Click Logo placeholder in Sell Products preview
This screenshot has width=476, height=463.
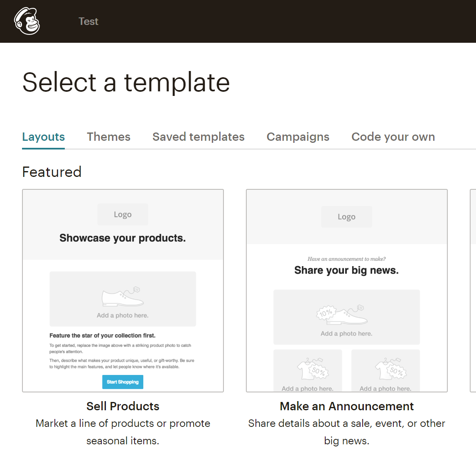point(123,214)
